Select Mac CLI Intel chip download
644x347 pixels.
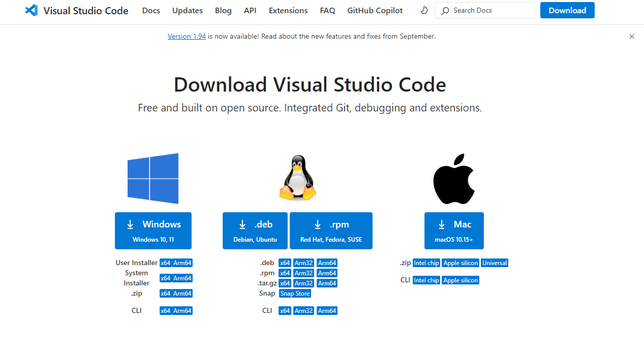pyautogui.click(x=426, y=280)
